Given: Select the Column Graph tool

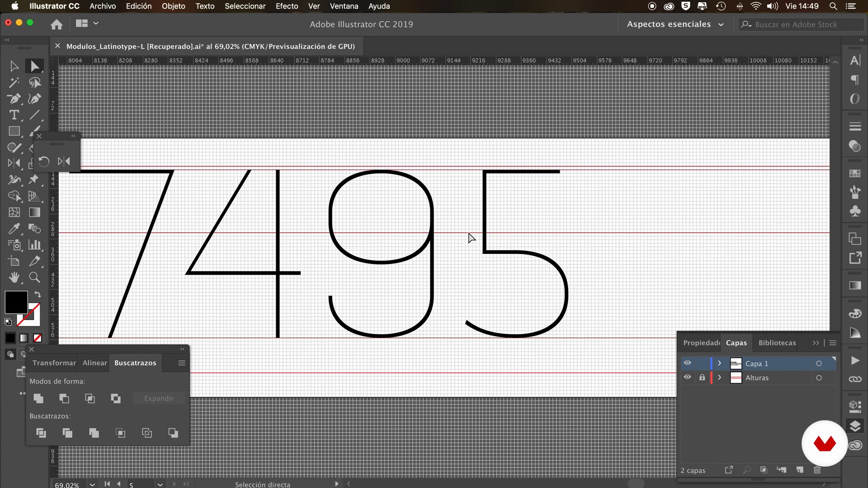Looking at the screenshot, I should pyautogui.click(x=34, y=245).
